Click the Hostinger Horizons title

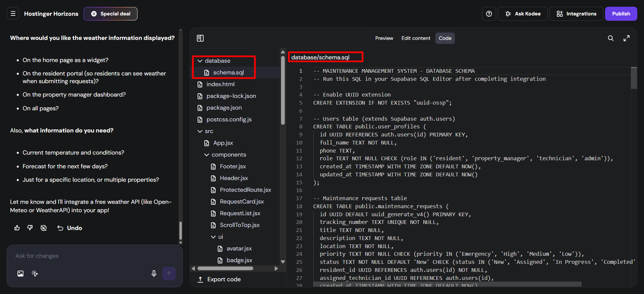click(x=51, y=14)
